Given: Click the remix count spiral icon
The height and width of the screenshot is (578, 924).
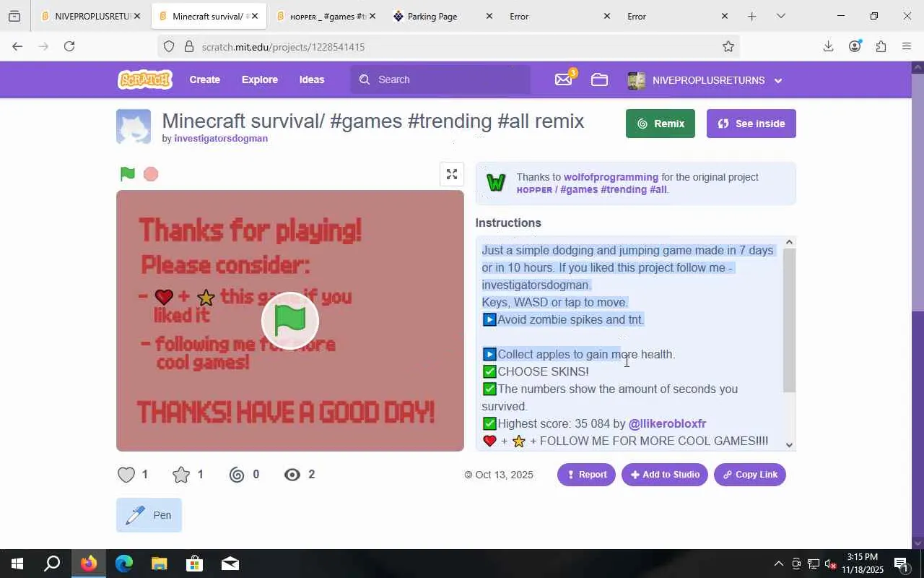Looking at the screenshot, I should pos(237,475).
